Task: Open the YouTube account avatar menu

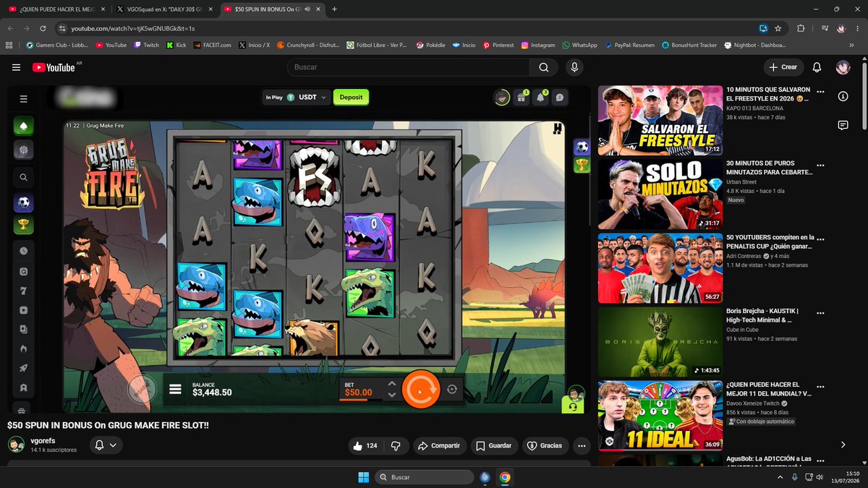Action: [843, 67]
